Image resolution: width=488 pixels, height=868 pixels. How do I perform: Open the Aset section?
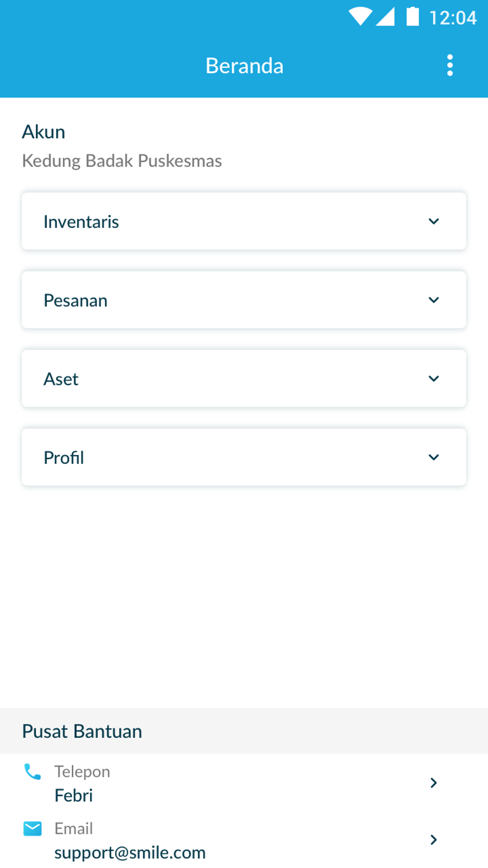pos(61,379)
